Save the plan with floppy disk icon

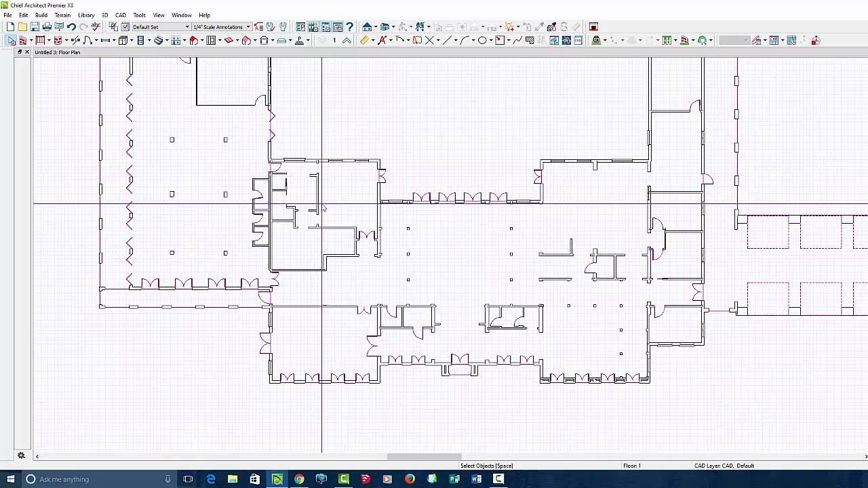point(35,27)
